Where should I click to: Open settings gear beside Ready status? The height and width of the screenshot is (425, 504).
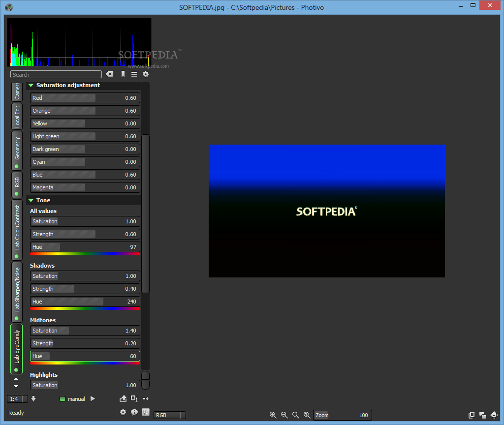point(123,412)
